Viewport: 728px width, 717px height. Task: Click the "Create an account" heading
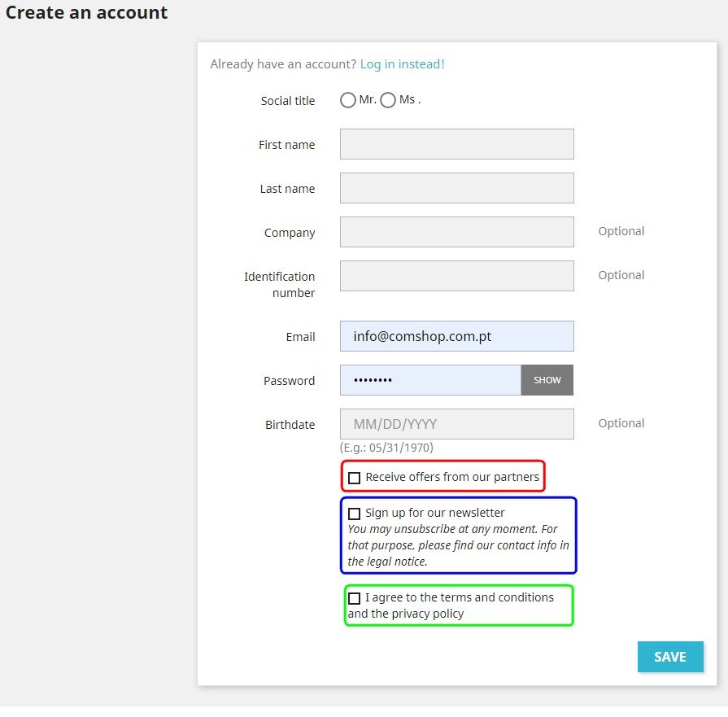(x=87, y=13)
